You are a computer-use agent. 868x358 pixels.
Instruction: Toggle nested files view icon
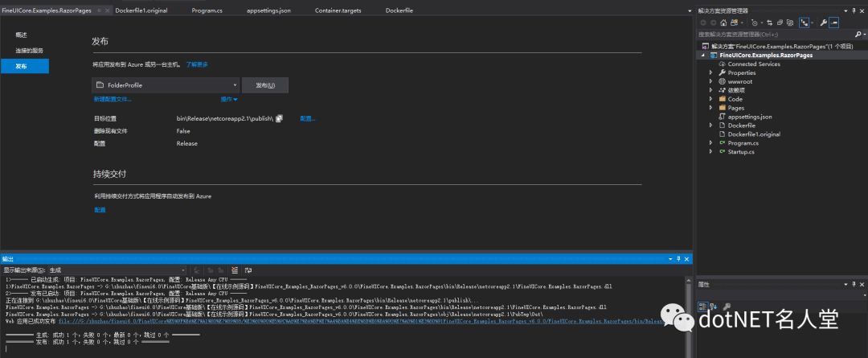(x=805, y=23)
